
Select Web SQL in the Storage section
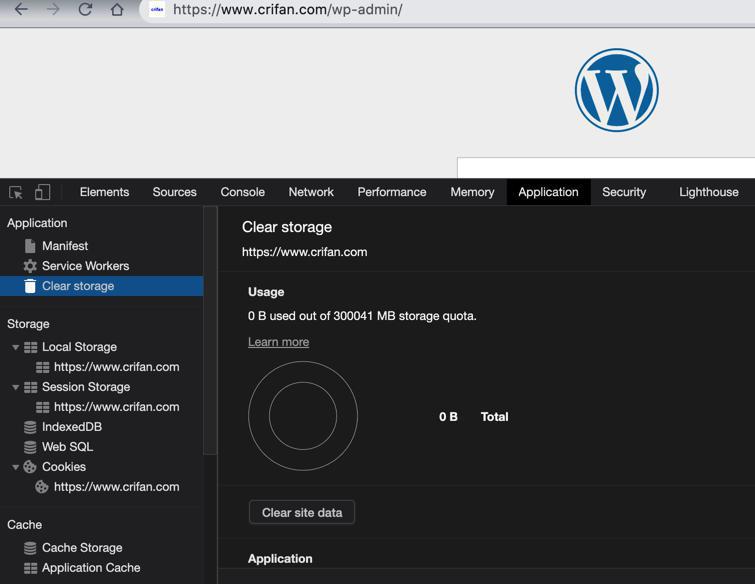pos(67,447)
